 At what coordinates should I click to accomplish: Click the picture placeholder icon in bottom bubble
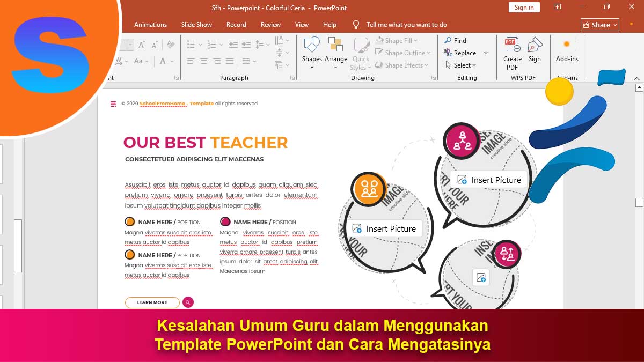tap(481, 277)
